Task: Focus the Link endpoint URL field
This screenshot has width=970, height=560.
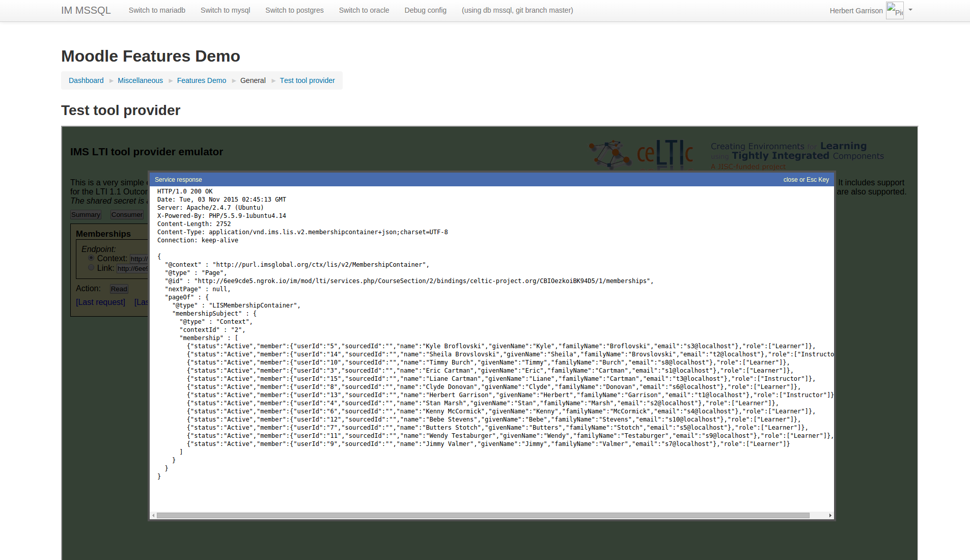Action: tap(132, 268)
